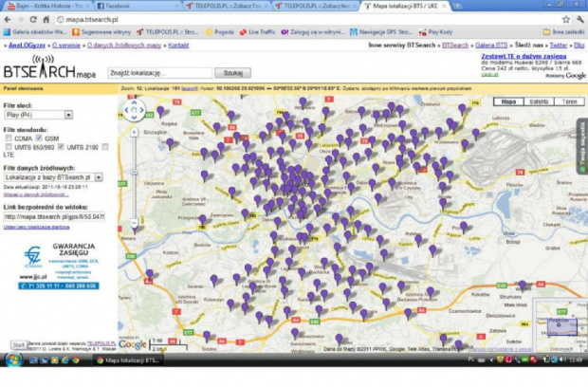
Task: Open the Chrome home page
Action: pos(46,20)
